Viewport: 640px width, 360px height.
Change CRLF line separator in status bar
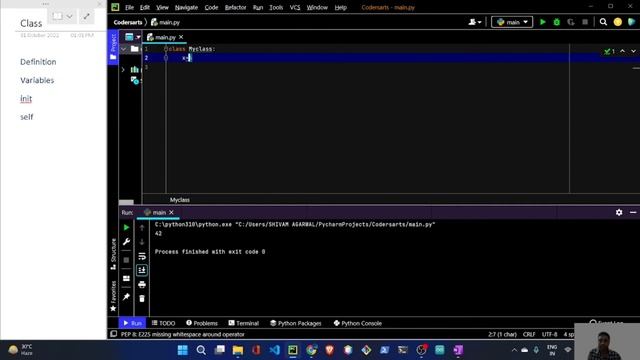pyautogui.click(x=529, y=334)
